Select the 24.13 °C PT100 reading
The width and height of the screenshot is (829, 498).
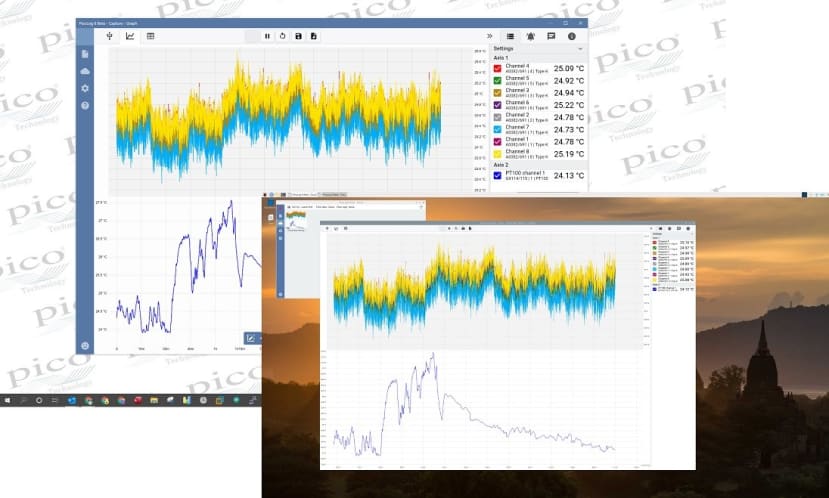[x=569, y=176]
